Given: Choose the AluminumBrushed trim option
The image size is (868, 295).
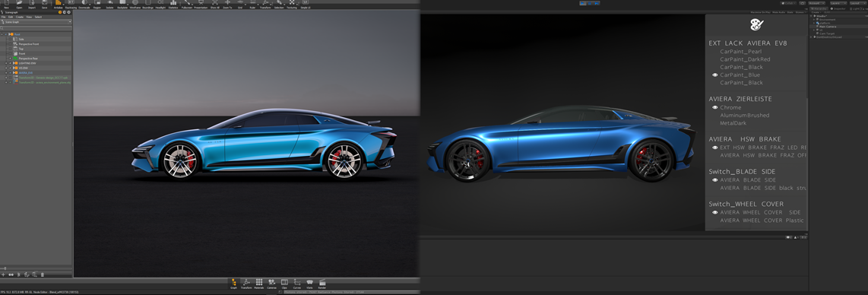Looking at the screenshot, I should [x=745, y=115].
